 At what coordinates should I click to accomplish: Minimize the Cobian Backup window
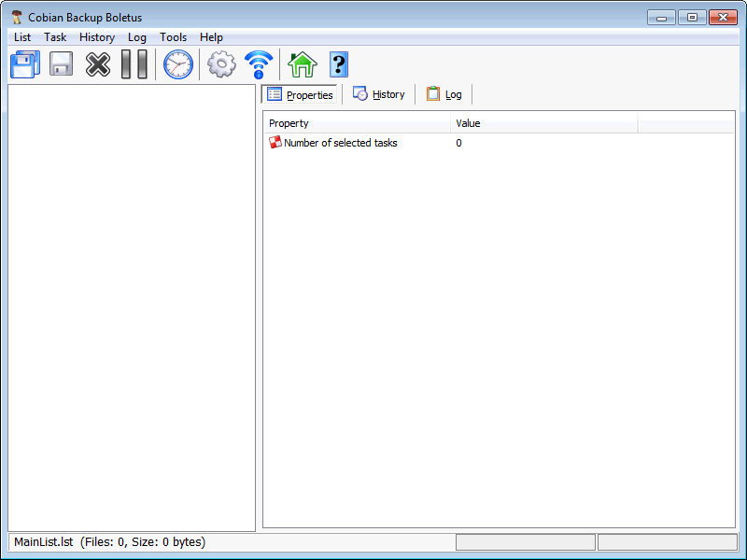pos(661,18)
